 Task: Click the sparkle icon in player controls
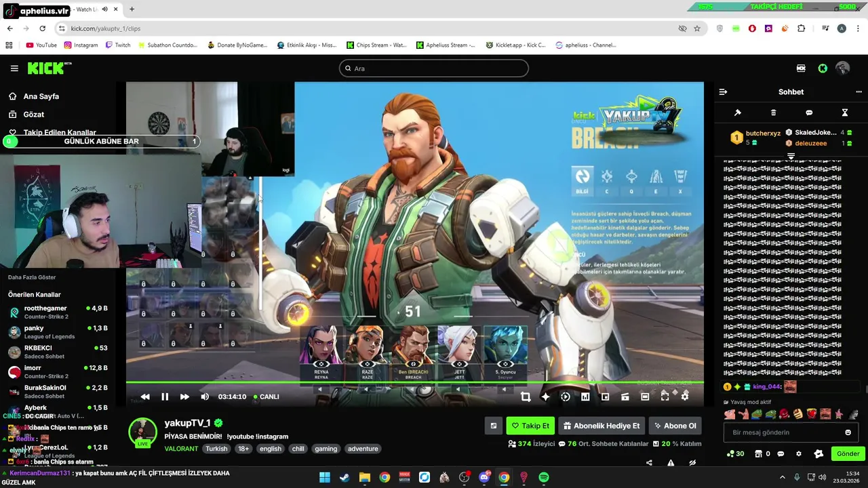click(x=545, y=396)
